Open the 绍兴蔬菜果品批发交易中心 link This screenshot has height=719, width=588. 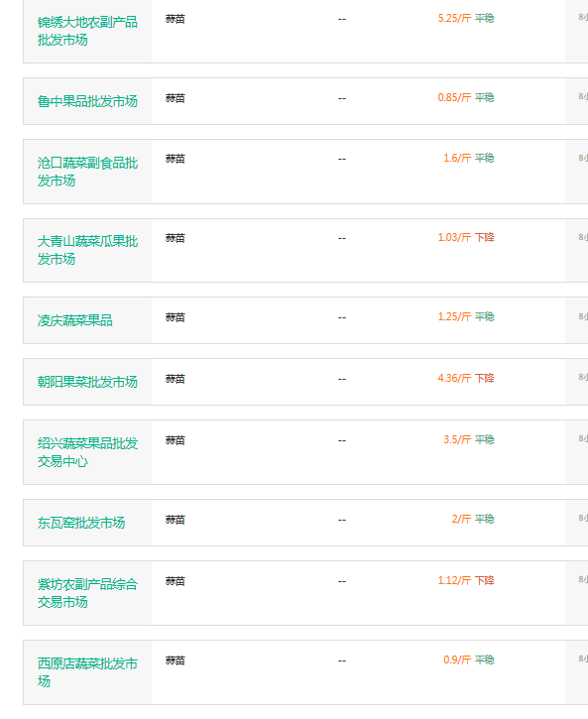point(87,452)
